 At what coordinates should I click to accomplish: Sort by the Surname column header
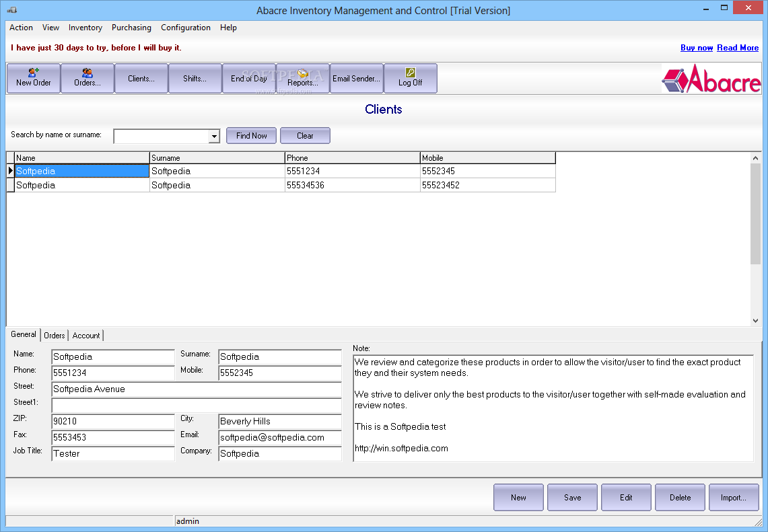coord(217,157)
